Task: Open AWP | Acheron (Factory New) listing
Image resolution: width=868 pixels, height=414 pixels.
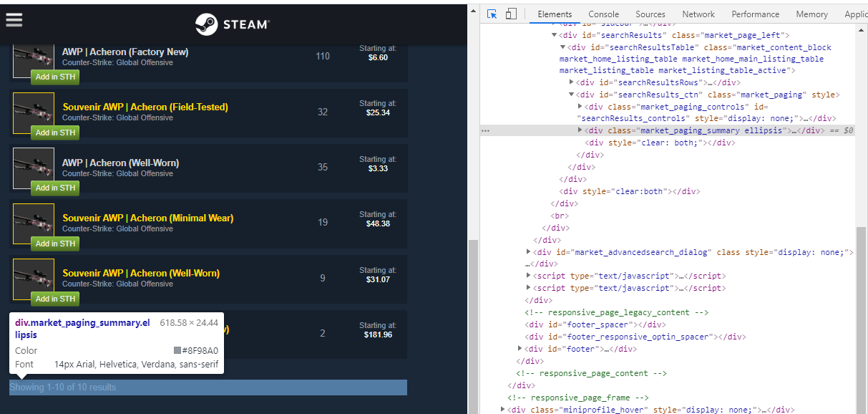Action: pos(125,52)
